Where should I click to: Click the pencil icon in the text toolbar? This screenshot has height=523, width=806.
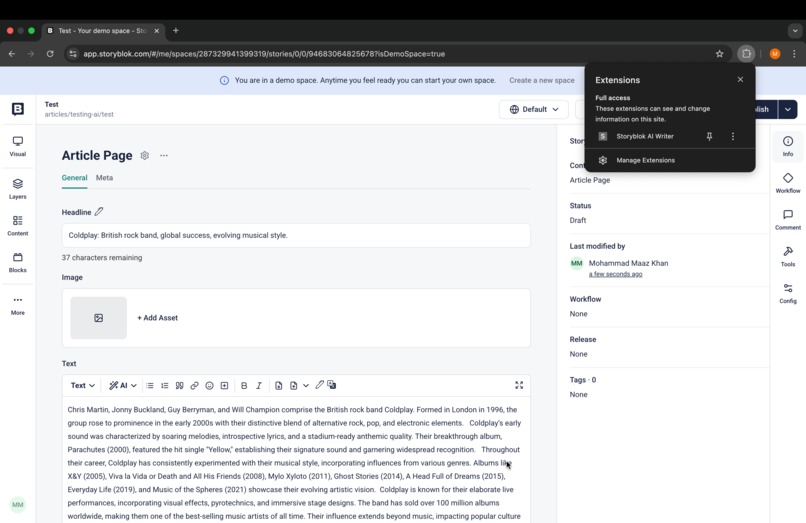[x=319, y=384]
